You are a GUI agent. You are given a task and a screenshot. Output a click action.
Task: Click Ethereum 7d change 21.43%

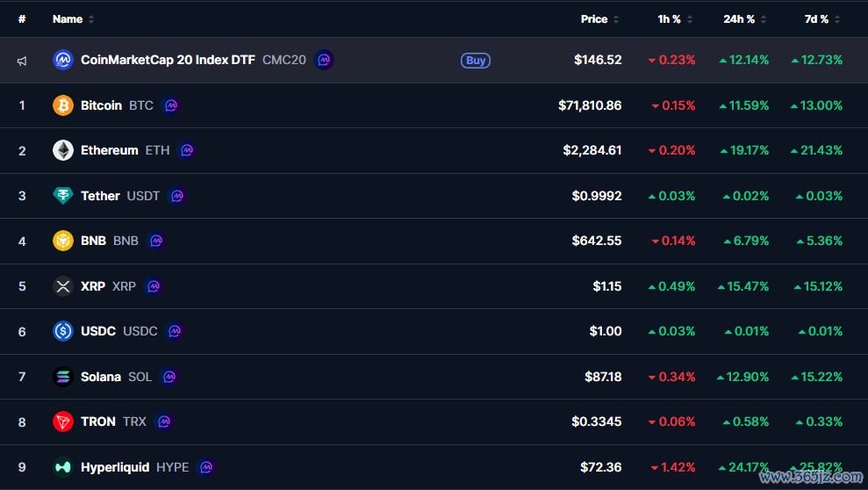817,150
